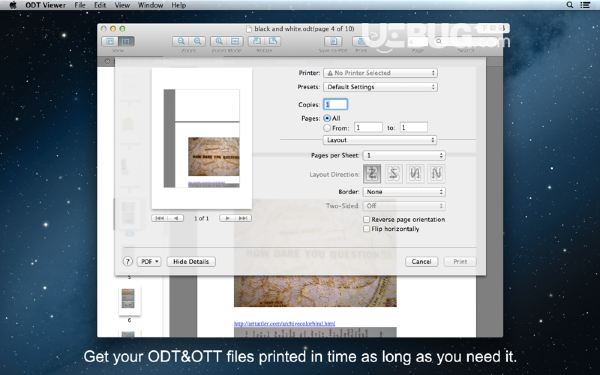Viewport: 600px width, 375px height.
Task: Rotate page right icon
Action: (273, 41)
